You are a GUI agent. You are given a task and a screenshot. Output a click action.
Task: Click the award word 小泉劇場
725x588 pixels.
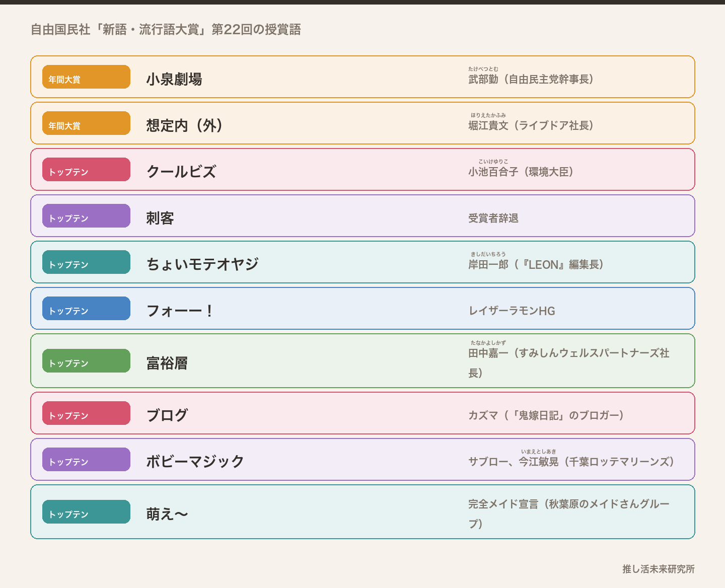(x=174, y=79)
